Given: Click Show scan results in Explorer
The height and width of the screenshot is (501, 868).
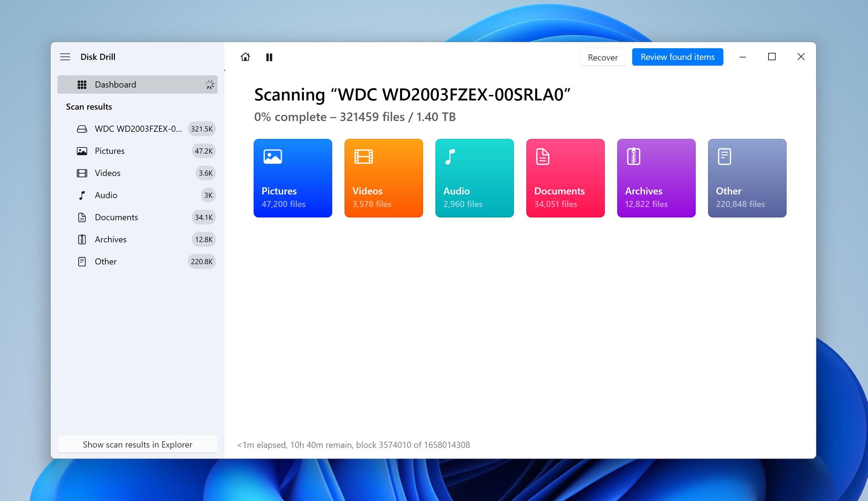Looking at the screenshot, I should [138, 444].
